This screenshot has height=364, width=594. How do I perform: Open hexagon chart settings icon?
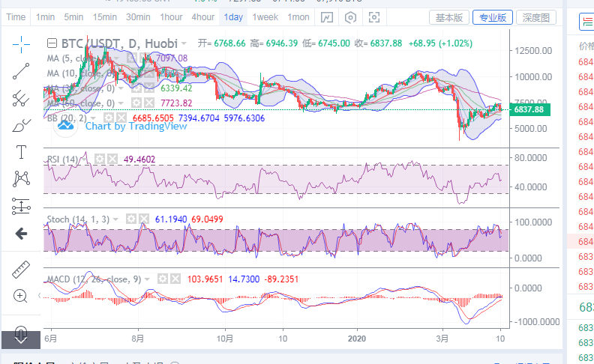click(x=351, y=17)
